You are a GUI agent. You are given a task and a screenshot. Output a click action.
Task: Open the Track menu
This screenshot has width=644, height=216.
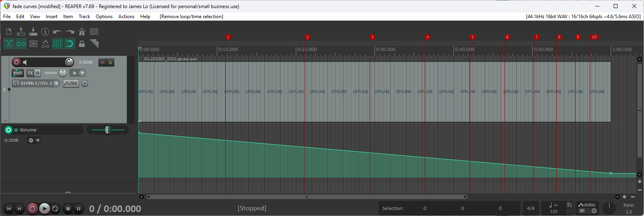(x=84, y=17)
